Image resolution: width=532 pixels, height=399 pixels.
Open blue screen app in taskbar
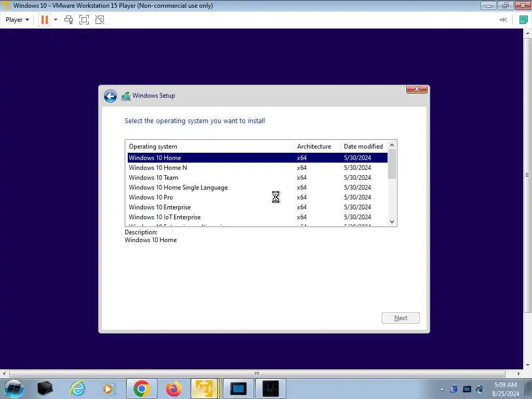[x=238, y=389]
